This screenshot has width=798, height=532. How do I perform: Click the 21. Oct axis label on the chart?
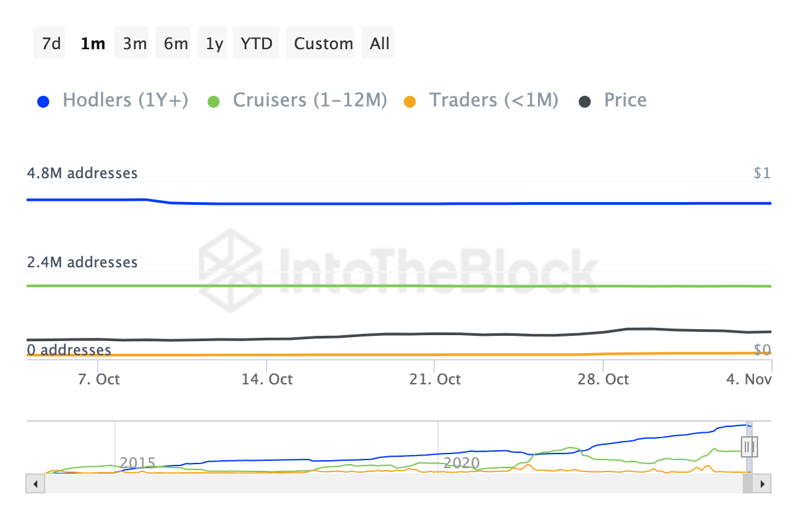pos(436,378)
